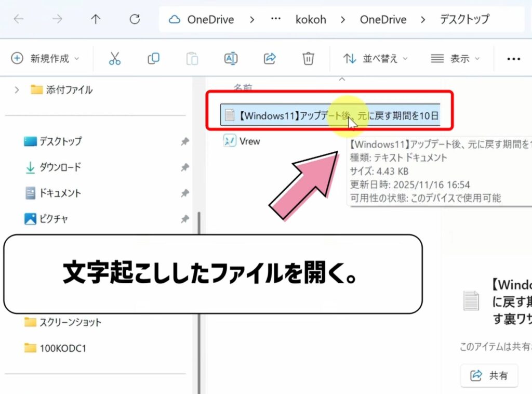Image resolution: width=532 pixels, height=394 pixels.
Task: Go up one folder level
Action: click(x=96, y=20)
